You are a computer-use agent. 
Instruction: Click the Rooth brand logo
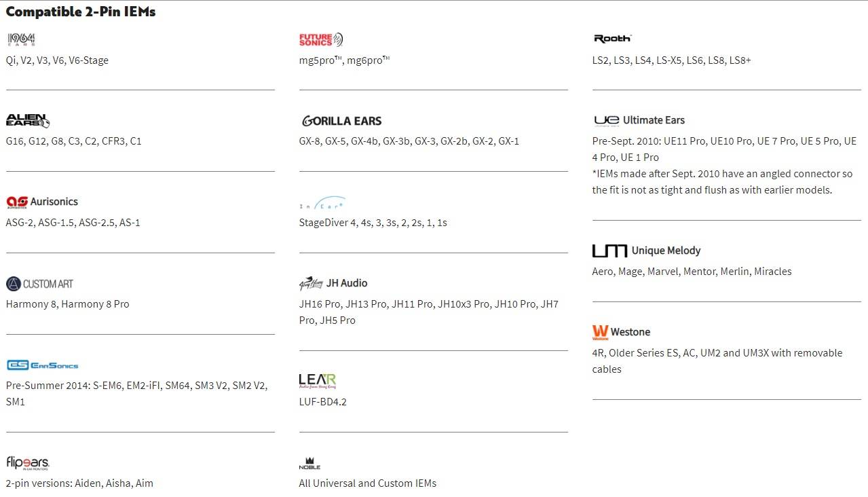(612, 39)
